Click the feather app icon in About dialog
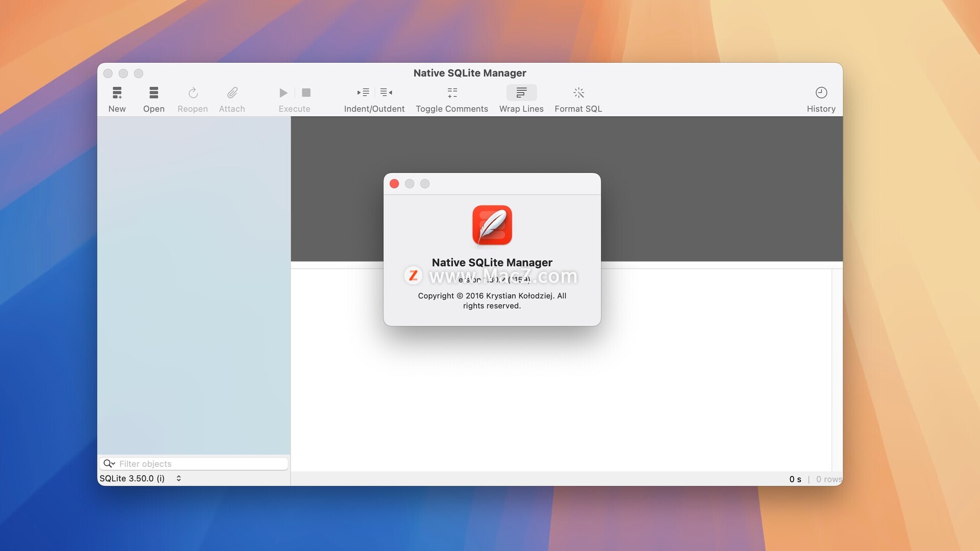The height and width of the screenshot is (551, 980). point(492,225)
